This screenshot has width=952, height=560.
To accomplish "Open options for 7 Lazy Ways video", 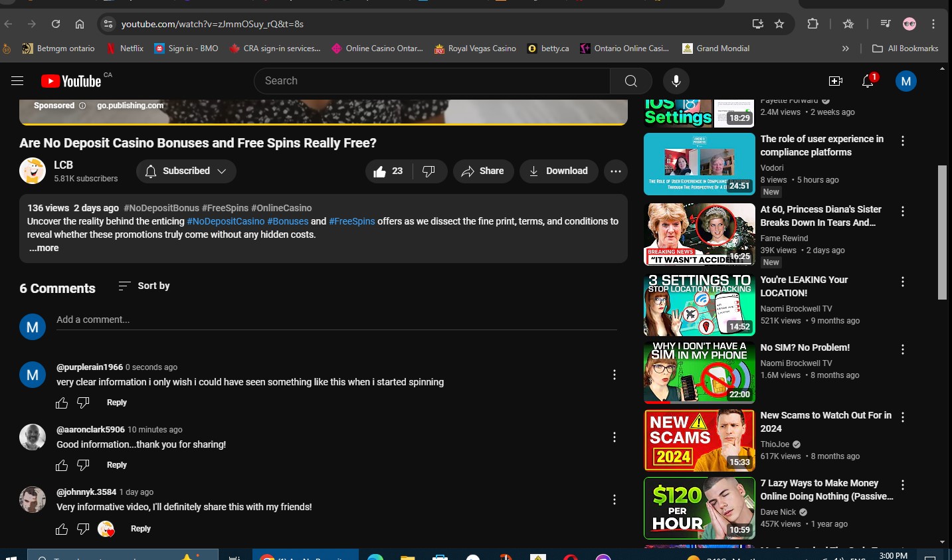I will [903, 485].
